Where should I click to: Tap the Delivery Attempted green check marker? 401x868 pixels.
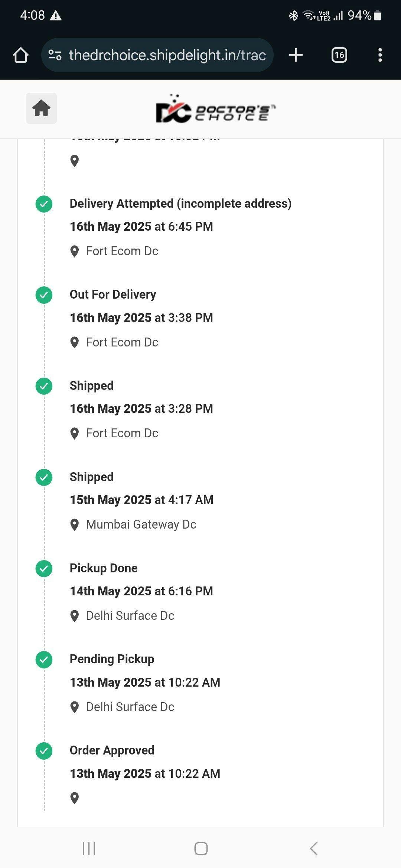44,204
